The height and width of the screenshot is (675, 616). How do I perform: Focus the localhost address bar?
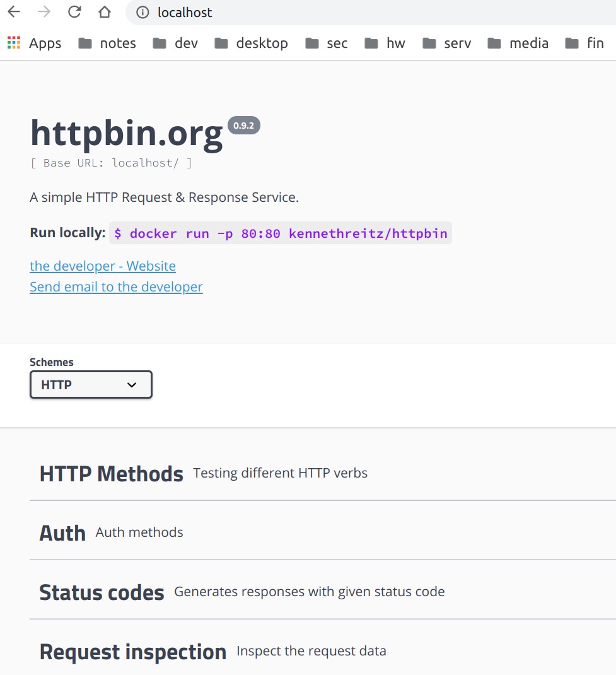coord(370,13)
